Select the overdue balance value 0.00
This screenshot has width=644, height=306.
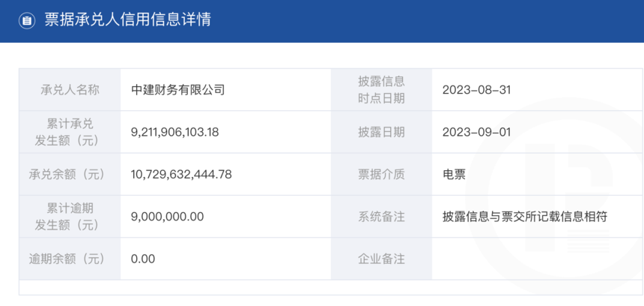tap(143, 259)
